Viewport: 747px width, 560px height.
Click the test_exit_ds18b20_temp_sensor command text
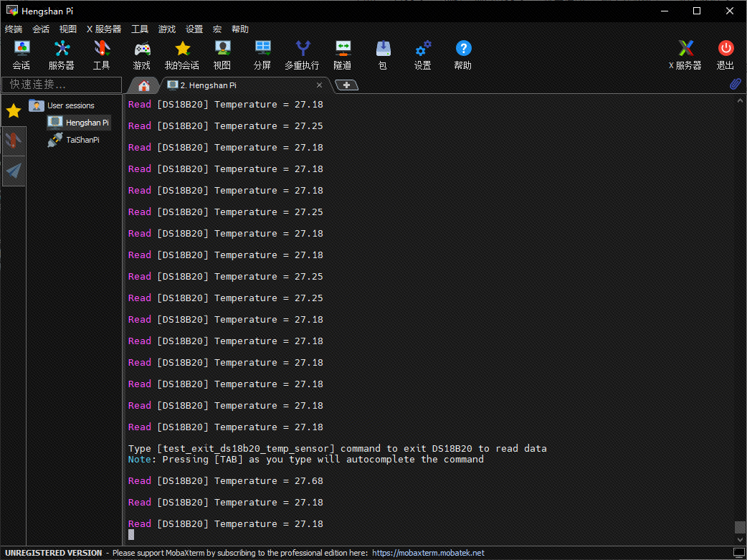point(246,448)
